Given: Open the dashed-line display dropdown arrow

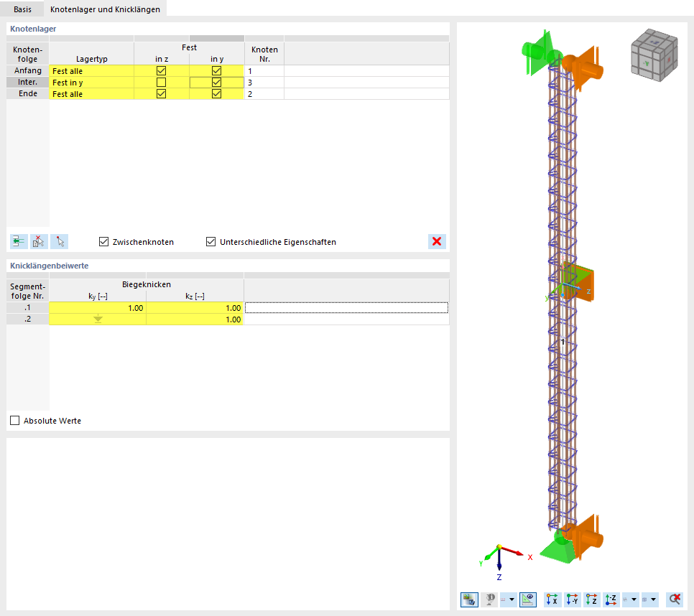Looking at the screenshot, I should pyautogui.click(x=512, y=599).
